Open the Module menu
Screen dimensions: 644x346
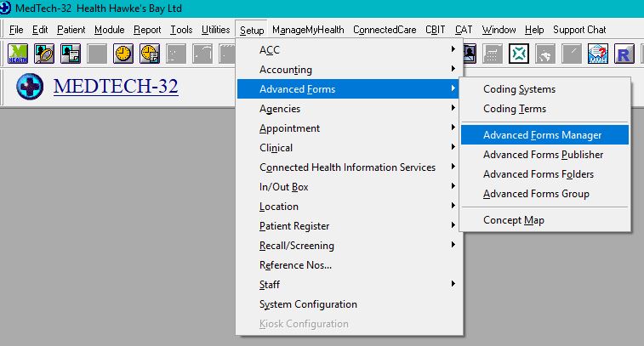click(109, 30)
